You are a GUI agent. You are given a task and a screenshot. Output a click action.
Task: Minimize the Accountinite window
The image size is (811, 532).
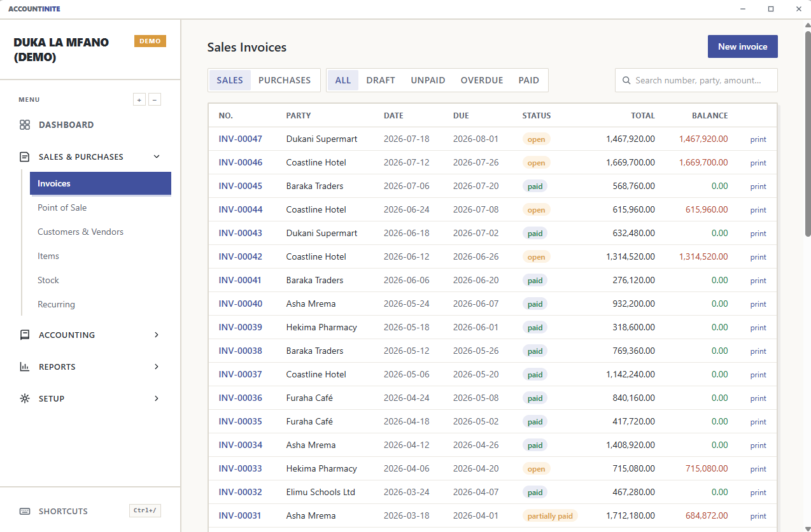tap(743, 9)
